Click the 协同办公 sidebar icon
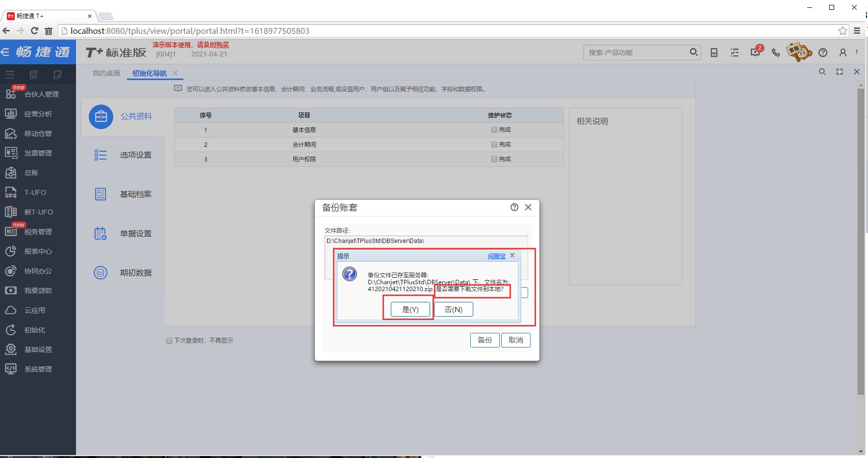The image size is (868, 458). pos(11,271)
